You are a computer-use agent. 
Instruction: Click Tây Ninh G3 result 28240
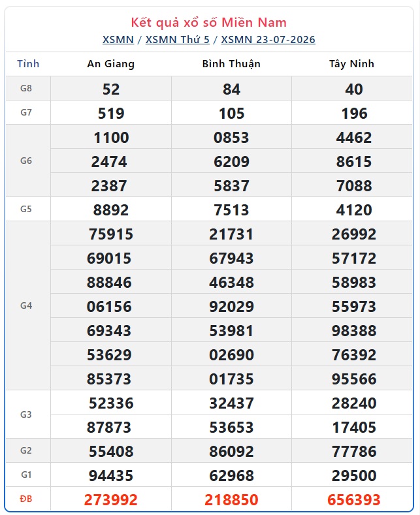pos(354,403)
